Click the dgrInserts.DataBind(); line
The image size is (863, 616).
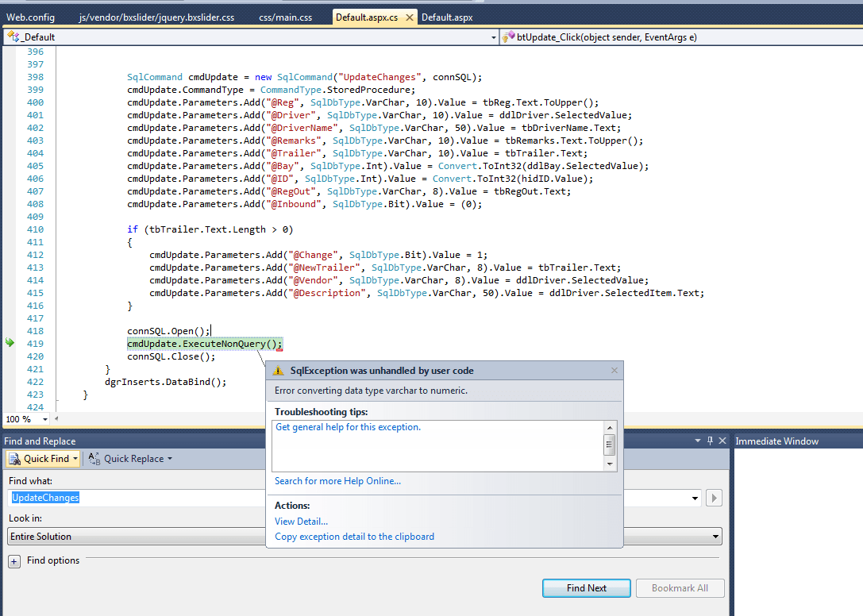coord(166,382)
